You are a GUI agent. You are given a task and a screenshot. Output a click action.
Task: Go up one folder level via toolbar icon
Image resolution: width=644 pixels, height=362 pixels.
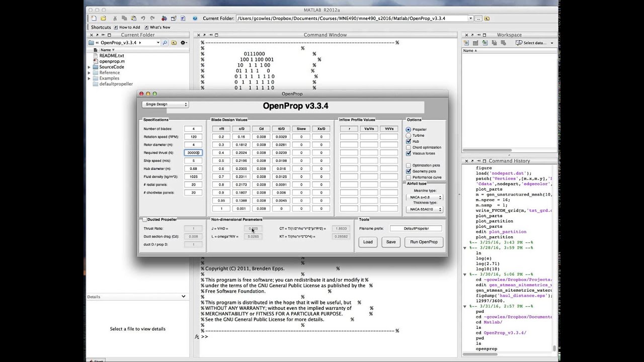click(x=487, y=18)
